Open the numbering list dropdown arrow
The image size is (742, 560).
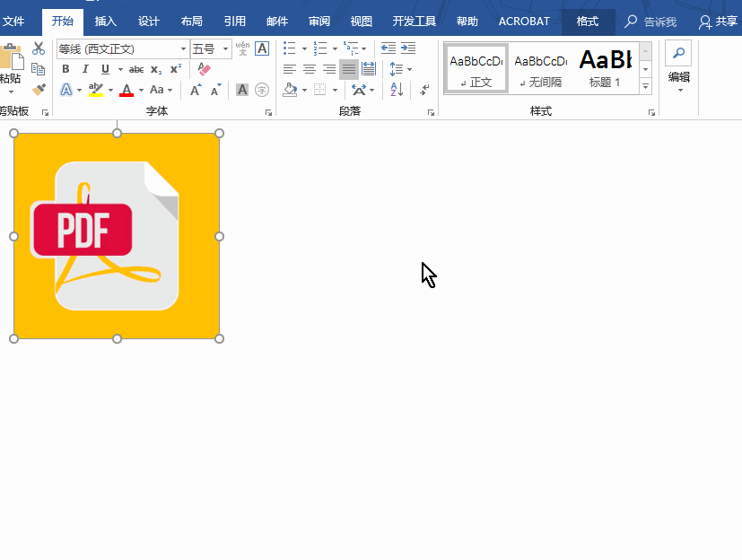pyautogui.click(x=335, y=48)
